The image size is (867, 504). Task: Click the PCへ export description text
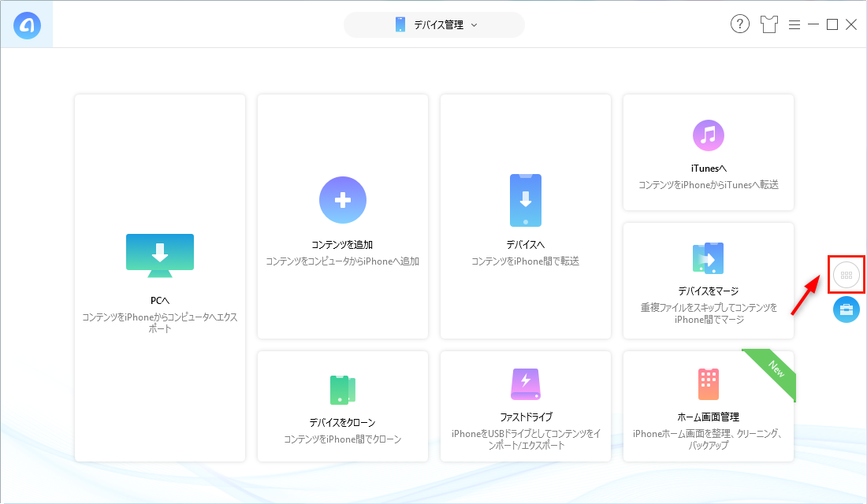[160, 323]
